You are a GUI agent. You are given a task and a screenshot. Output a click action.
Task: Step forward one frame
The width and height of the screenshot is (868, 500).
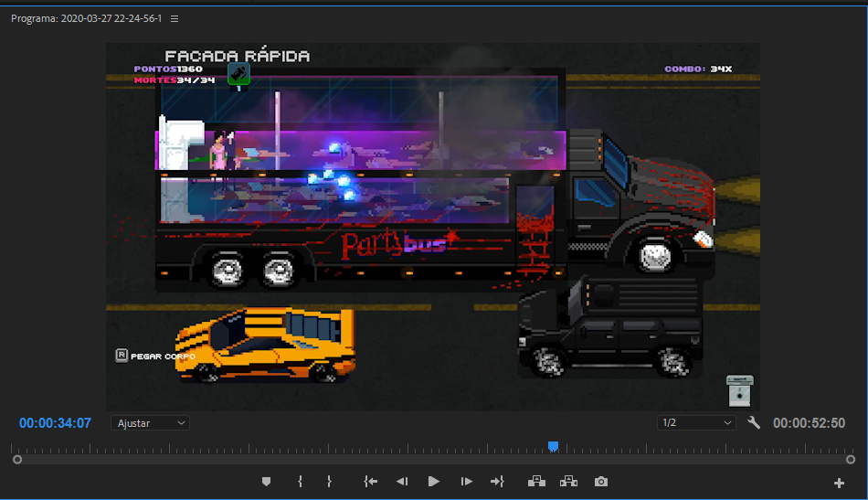tap(466, 482)
